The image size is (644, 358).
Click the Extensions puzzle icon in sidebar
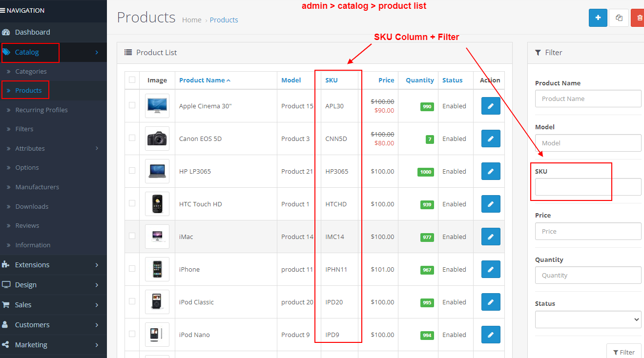pyautogui.click(x=6, y=264)
